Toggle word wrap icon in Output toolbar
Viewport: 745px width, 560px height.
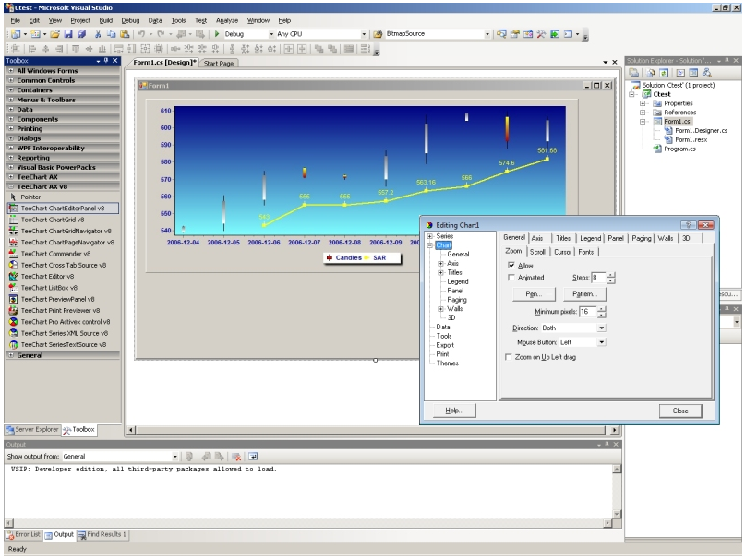click(253, 457)
